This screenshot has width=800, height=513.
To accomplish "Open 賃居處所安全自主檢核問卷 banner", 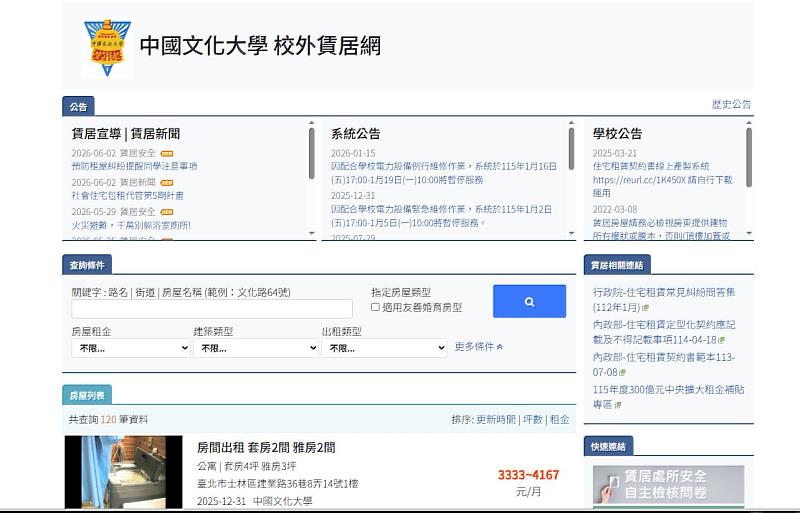I will coord(668,486).
